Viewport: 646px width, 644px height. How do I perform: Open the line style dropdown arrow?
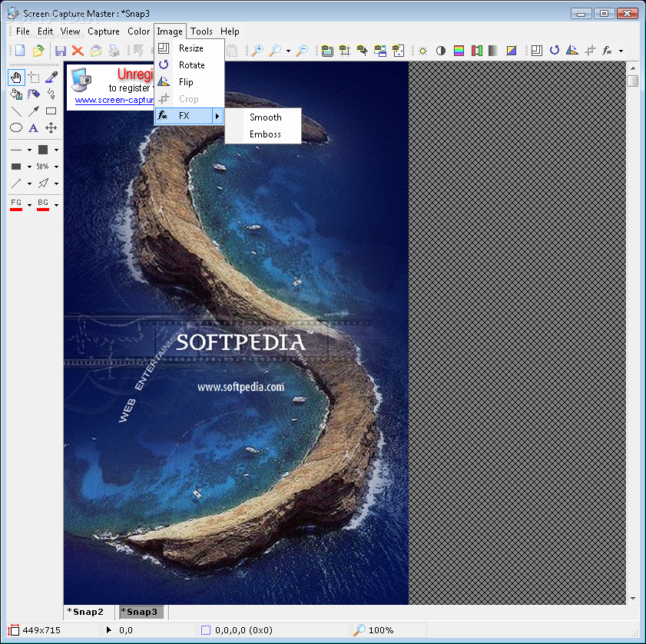click(x=29, y=150)
